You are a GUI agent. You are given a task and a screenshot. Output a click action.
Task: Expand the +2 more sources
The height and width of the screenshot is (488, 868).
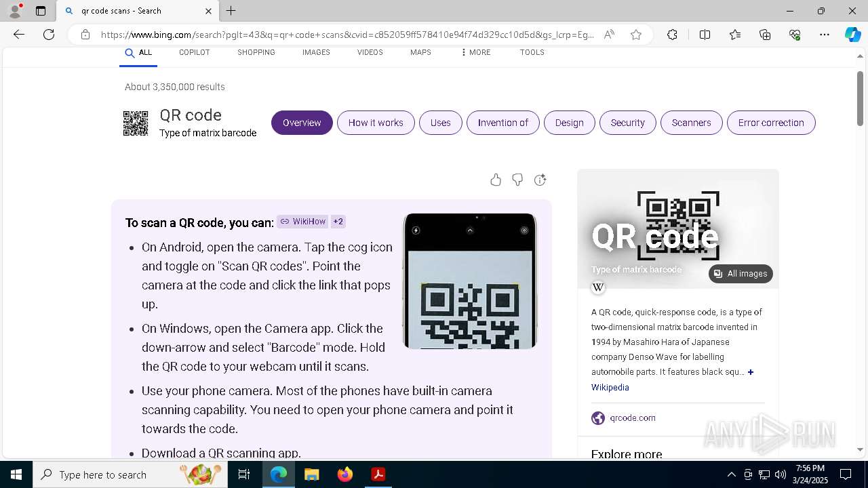click(338, 222)
